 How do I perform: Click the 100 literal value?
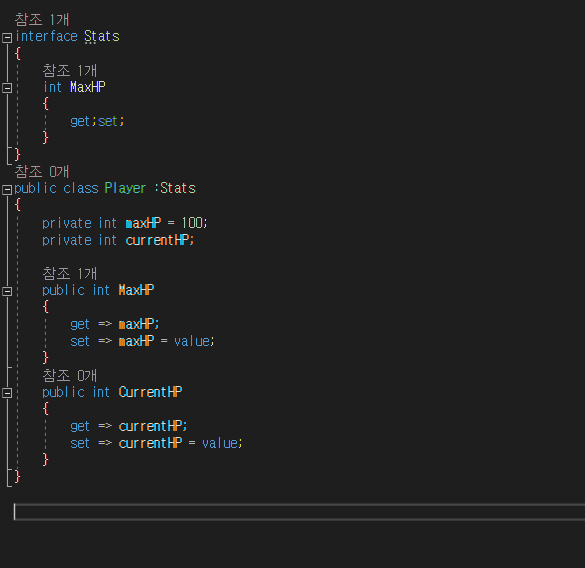click(192, 223)
